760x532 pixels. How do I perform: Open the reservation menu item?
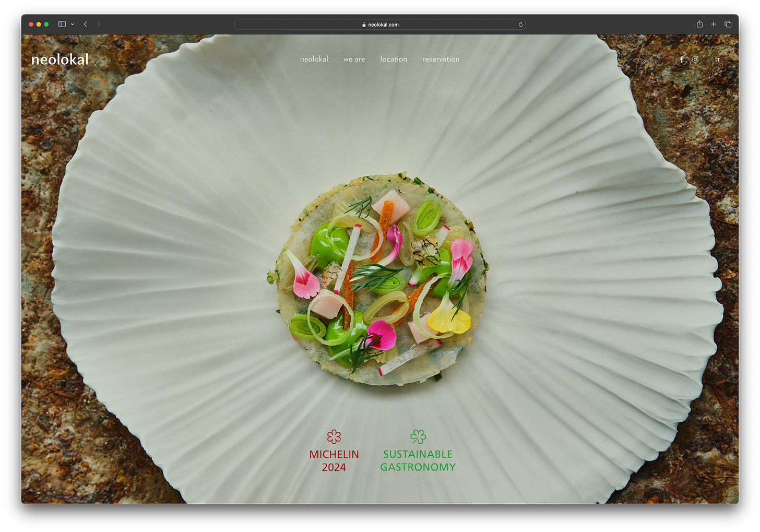[441, 59]
